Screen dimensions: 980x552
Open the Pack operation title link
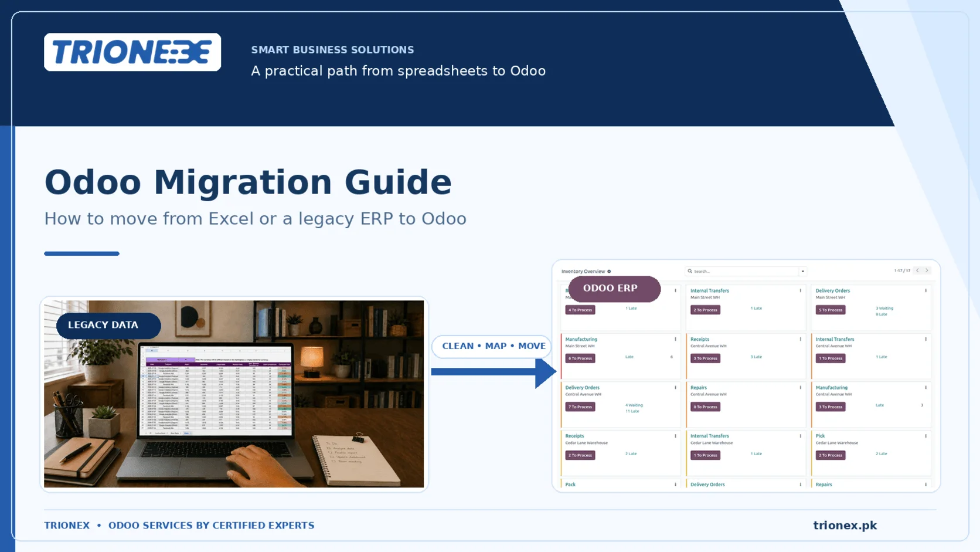click(570, 485)
